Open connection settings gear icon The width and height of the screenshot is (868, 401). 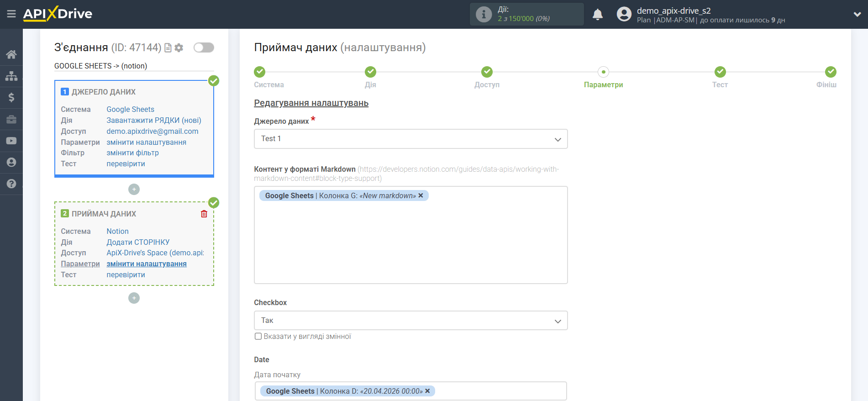[179, 47]
